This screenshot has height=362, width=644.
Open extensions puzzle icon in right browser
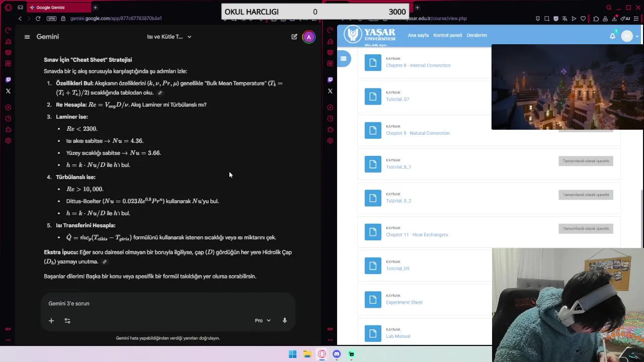(596, 19)
